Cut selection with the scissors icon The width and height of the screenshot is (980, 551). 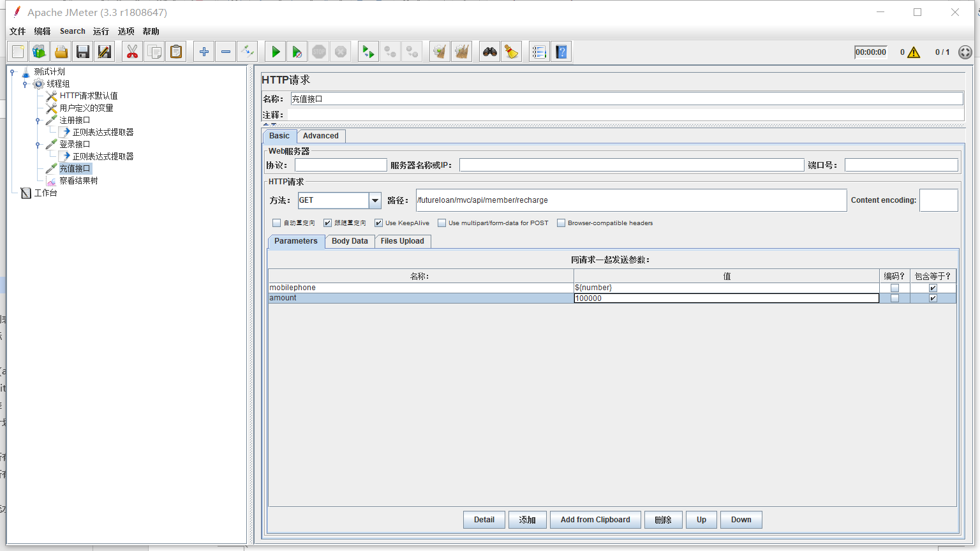pyautogui.click(x=132, y=52)
